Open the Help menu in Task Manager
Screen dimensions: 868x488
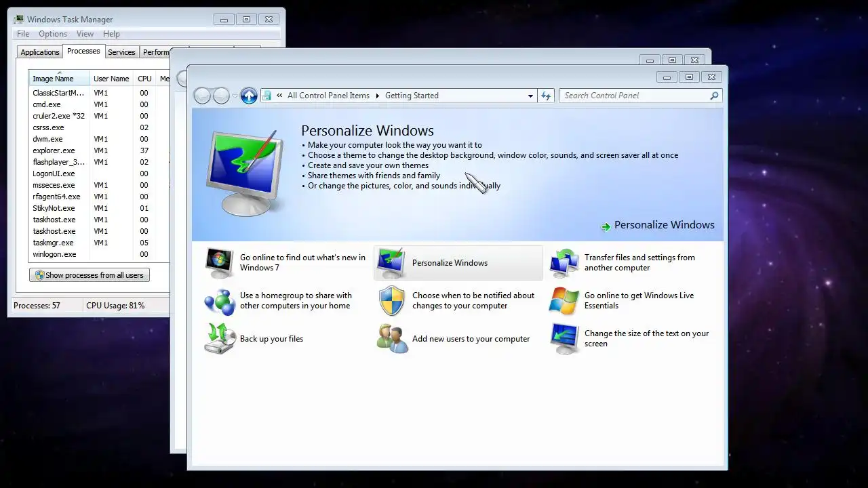point(111,34)
